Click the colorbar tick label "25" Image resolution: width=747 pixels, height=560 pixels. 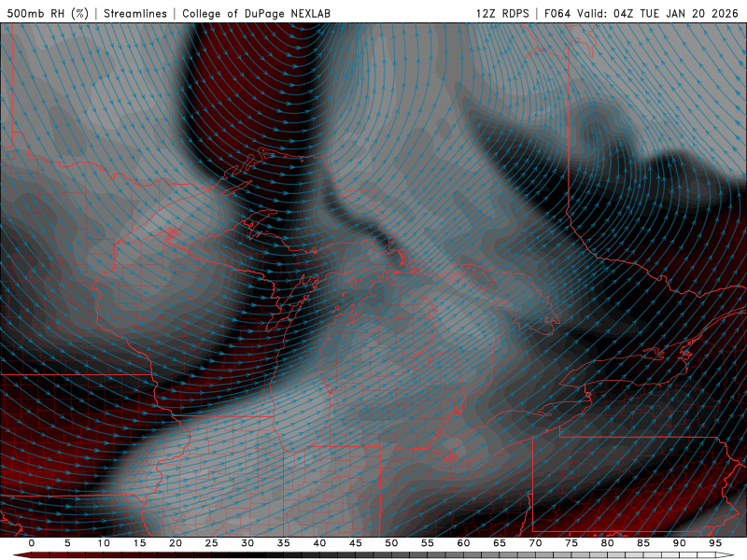pyautogui.click(x=212, y=543)
